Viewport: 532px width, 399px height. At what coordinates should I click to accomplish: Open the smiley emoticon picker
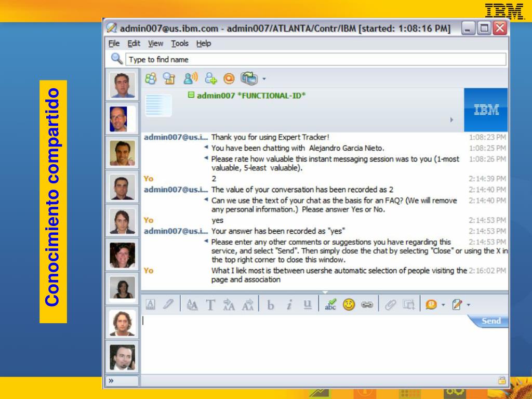[x=349, y=304]
